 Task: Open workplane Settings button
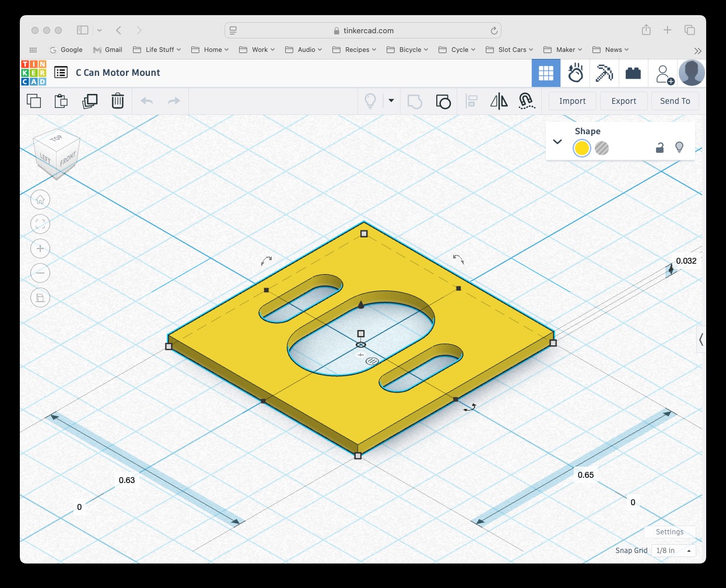pos(669,532)
